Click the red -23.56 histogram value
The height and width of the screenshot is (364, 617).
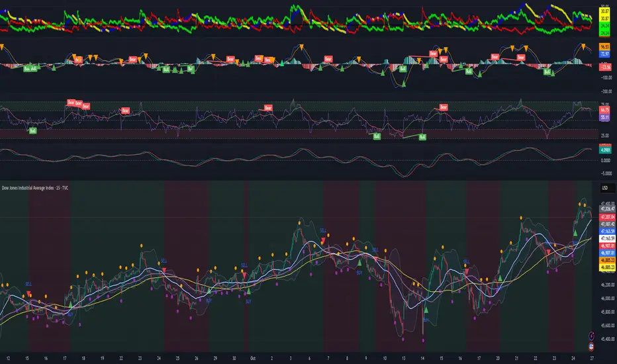(605, 68)
